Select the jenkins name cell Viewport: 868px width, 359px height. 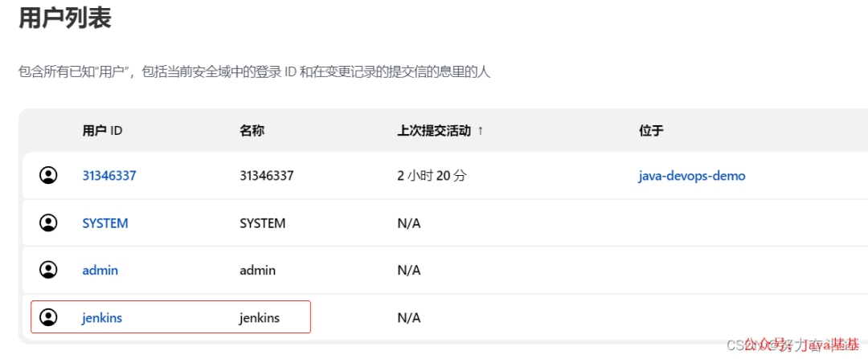260,318
